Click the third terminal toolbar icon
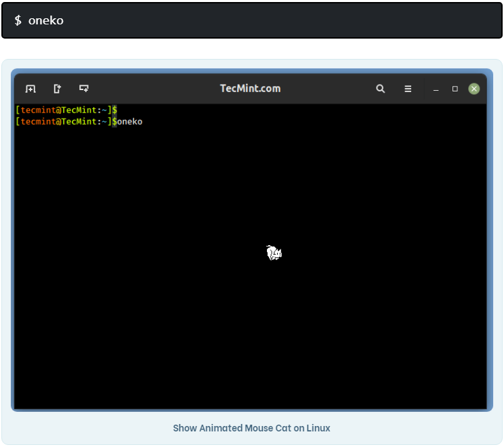This screenshot has width=504, height=447. click(x=84, y=89)
